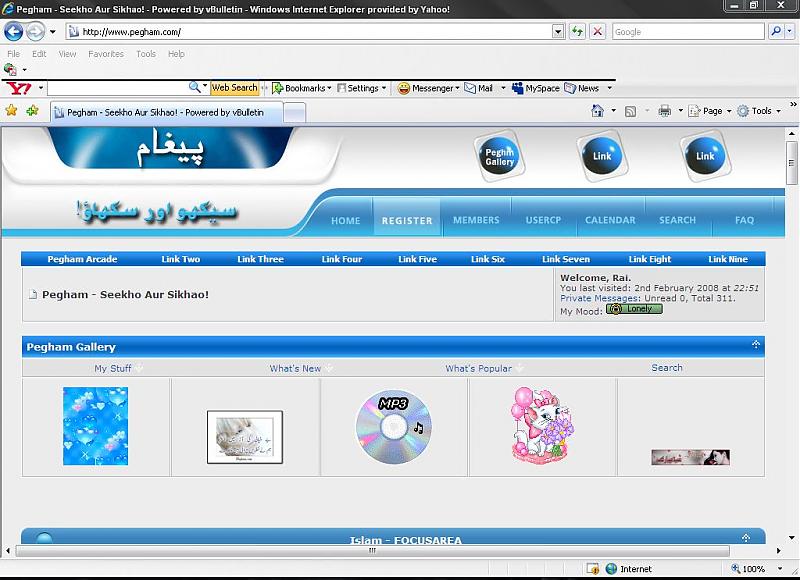Click the green Refresh arrows icon
The height and width of the screenshot is (580, 800).
point(577,32)
